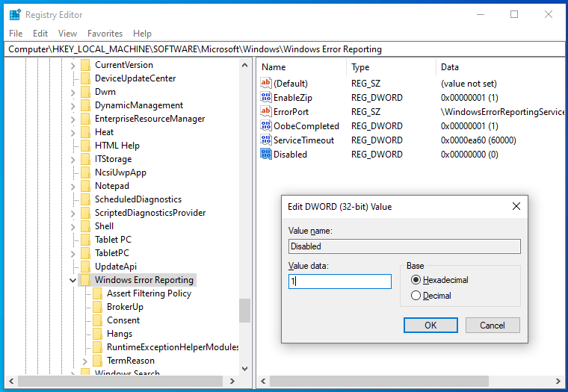The width and height of the screenshot is (568, 392).
Task: Click the Windows Error Reporting folder icon
Action: [85, 280]
